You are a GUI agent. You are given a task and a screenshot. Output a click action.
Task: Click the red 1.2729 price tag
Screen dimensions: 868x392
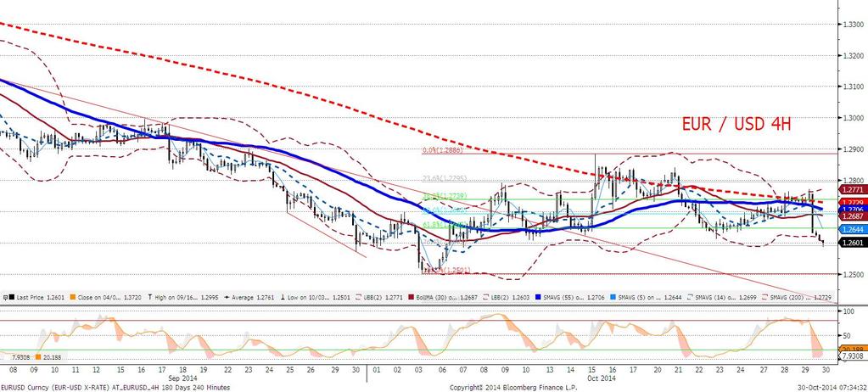click(x=852, y=203)
